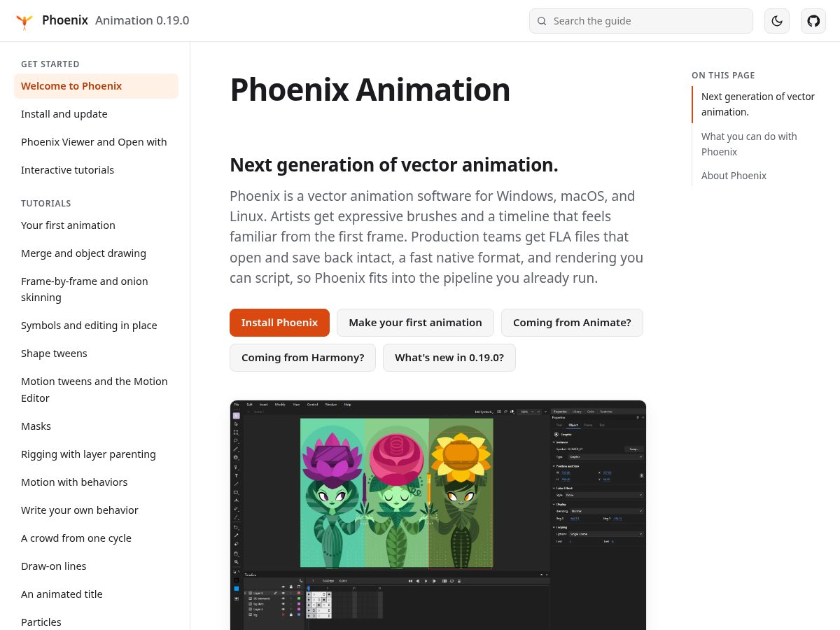The image size is (840, 630).
Task: Open the GitHub repository icon
Action: click(x=813, y=21)
